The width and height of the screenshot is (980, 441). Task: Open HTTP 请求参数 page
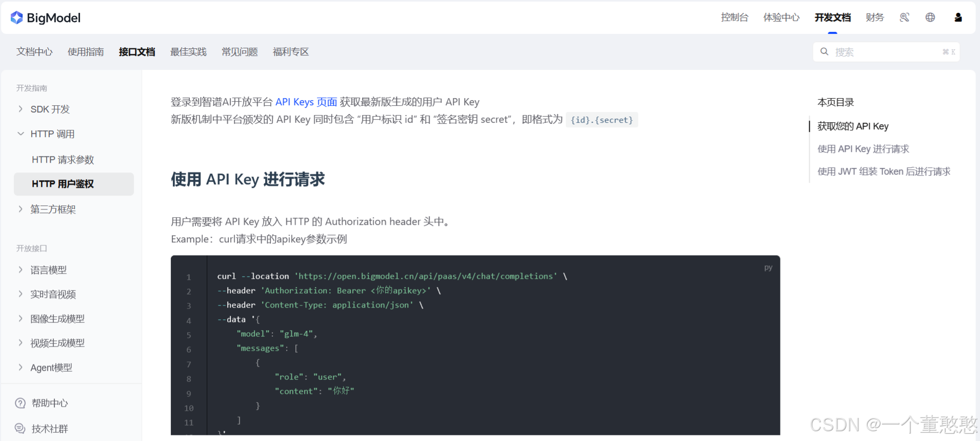(x=63, y=160)
